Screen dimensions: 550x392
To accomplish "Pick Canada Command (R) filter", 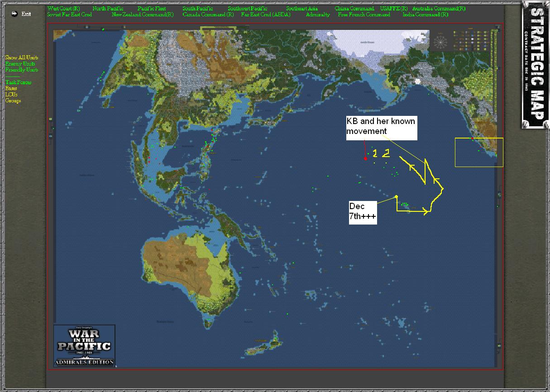I will 208,14.
